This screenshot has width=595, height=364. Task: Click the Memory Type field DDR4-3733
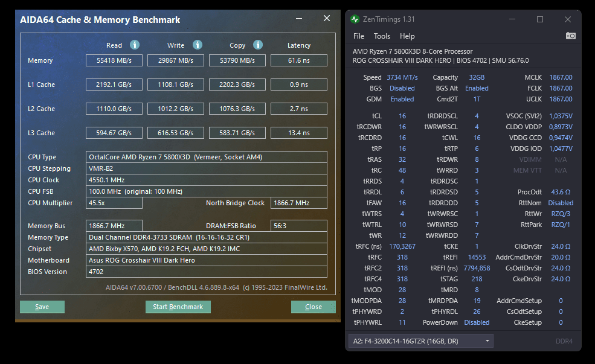pyautogui.click(x=207, y=237)
